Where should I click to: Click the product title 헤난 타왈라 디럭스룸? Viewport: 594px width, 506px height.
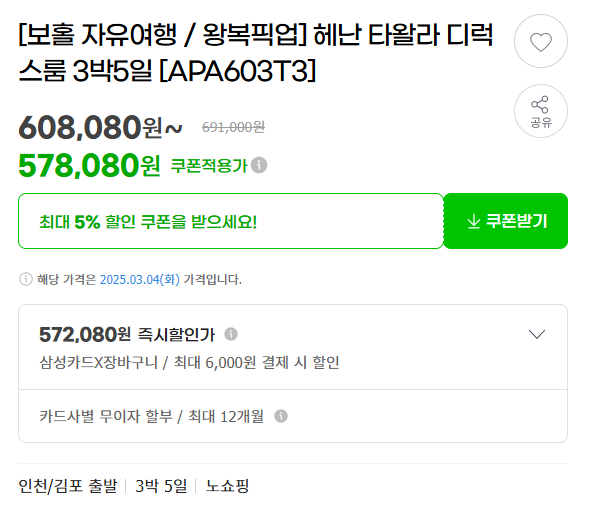point(256,53)
